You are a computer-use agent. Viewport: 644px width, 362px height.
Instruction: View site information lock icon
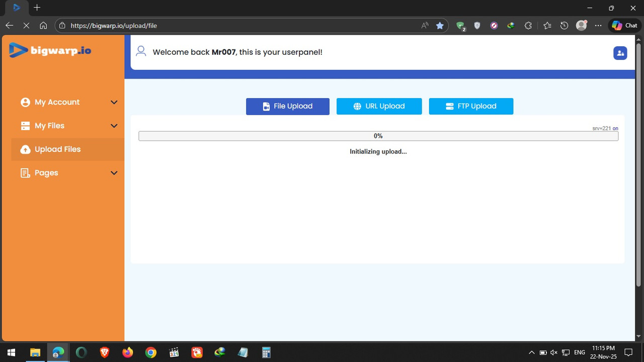tap(62, 25)
